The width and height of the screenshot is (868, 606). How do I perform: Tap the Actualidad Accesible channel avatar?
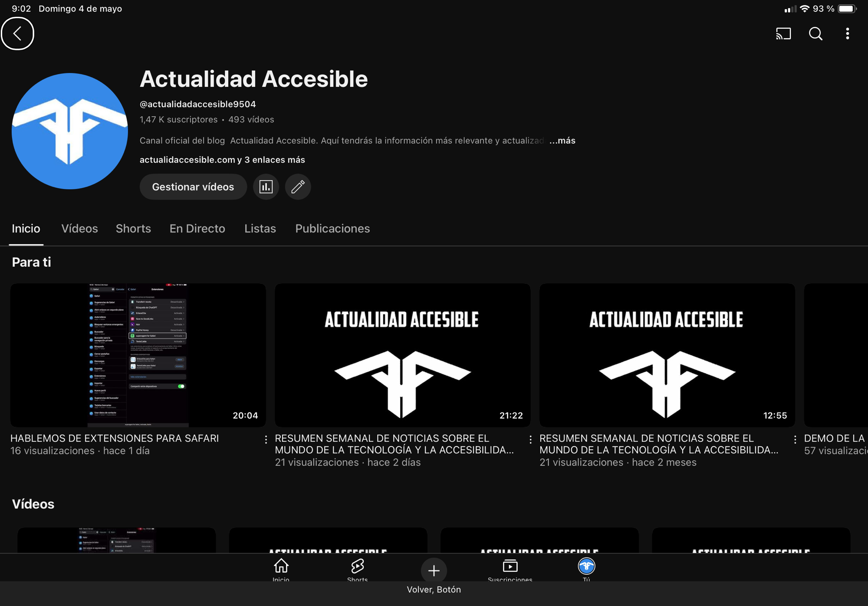[69, 131]
